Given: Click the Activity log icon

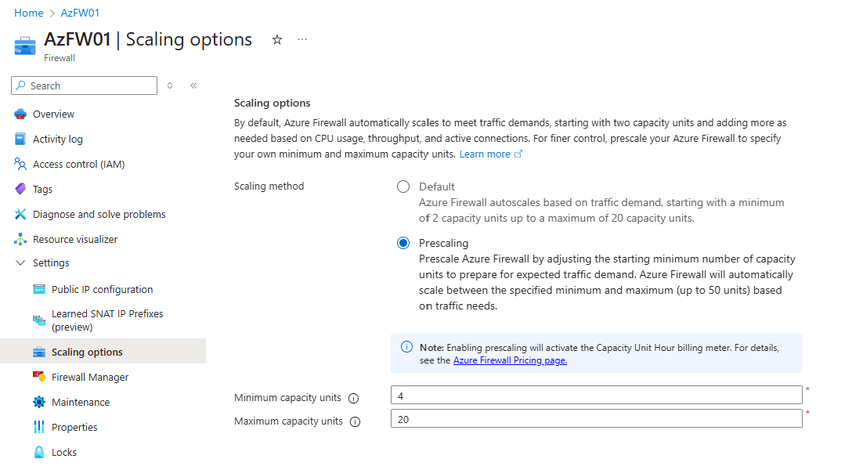Looking at the screenshot, I should 20,139.
